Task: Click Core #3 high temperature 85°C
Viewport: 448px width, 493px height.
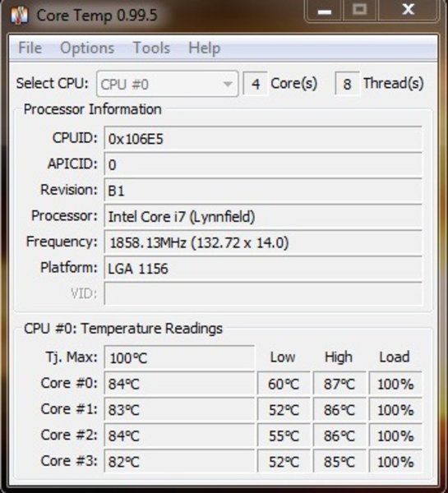Action: pos(339,461)
